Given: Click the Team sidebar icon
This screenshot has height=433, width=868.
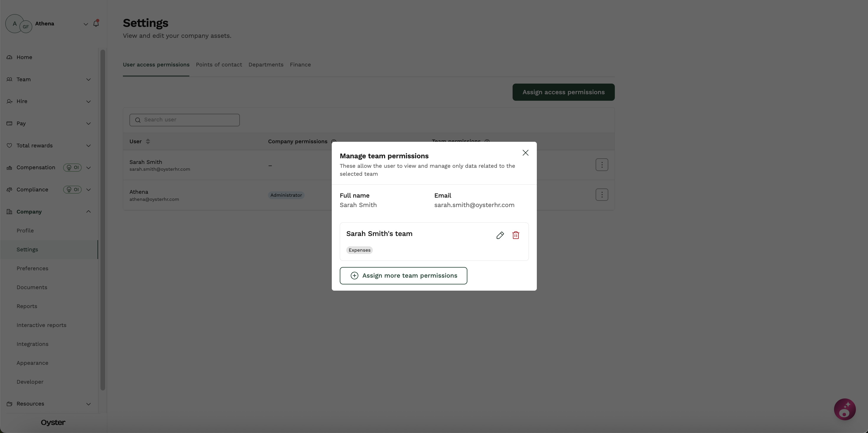Looking at the screenshot, I should [9, 79].
